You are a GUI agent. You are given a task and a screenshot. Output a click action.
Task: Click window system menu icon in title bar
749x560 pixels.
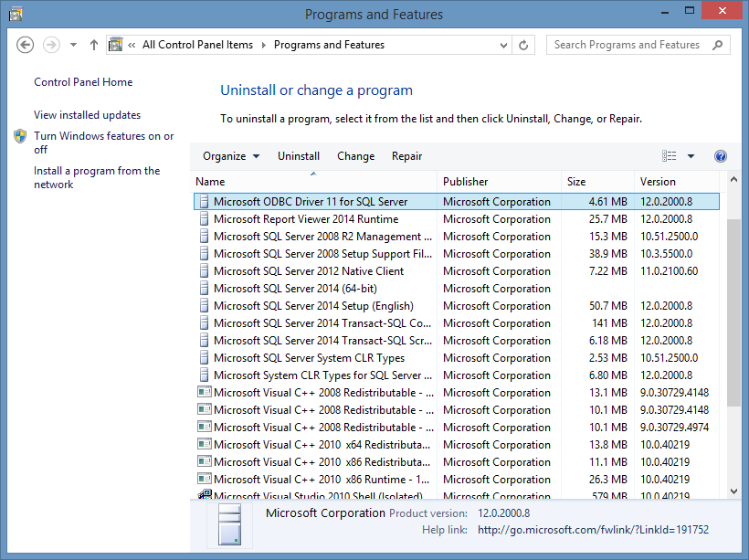pos(16,15)
